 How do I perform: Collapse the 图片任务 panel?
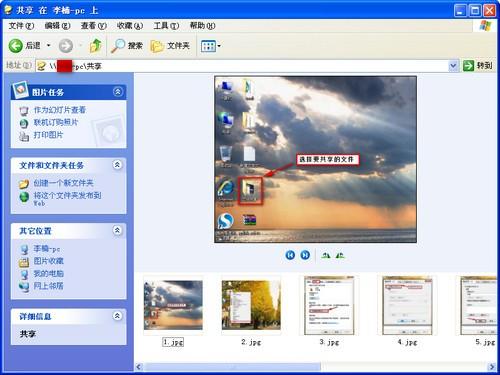click(118, 92)
